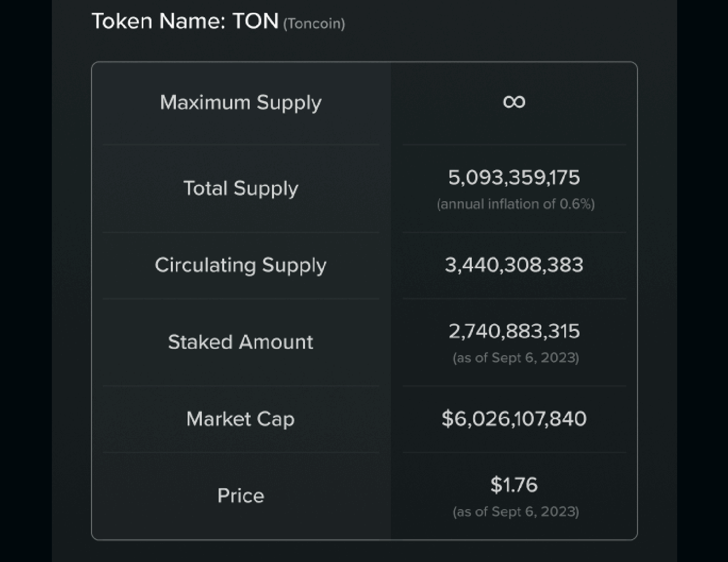
Task: Click the infinity symbol for Maximum Supply
Action: (x=514, y=102)
